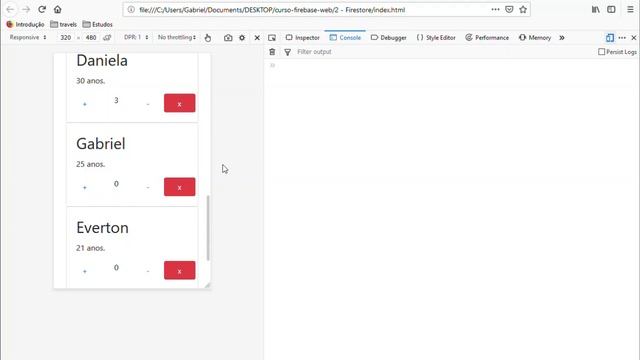Go forward to next page
Screen dimensions: 640x360
[26, 9]
